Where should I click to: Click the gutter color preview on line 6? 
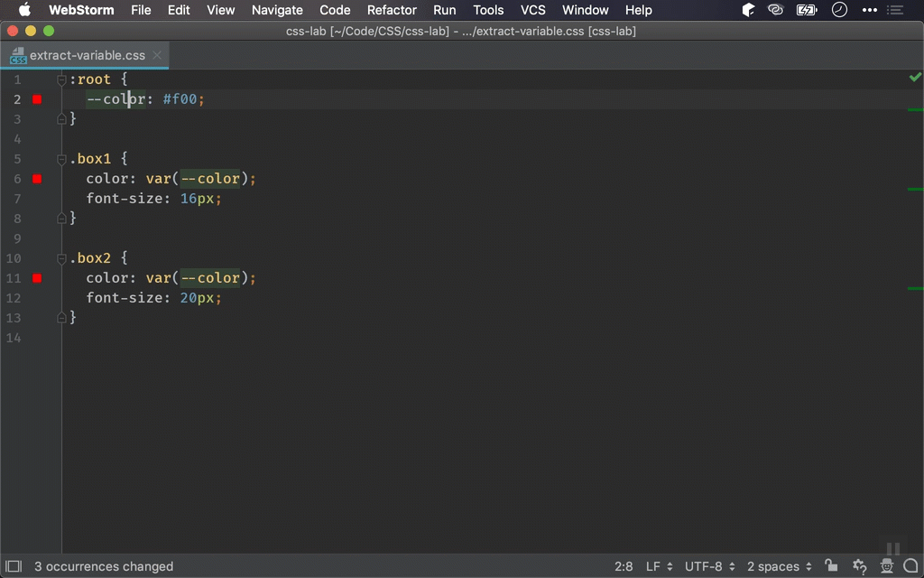click(x=37, y=179)
